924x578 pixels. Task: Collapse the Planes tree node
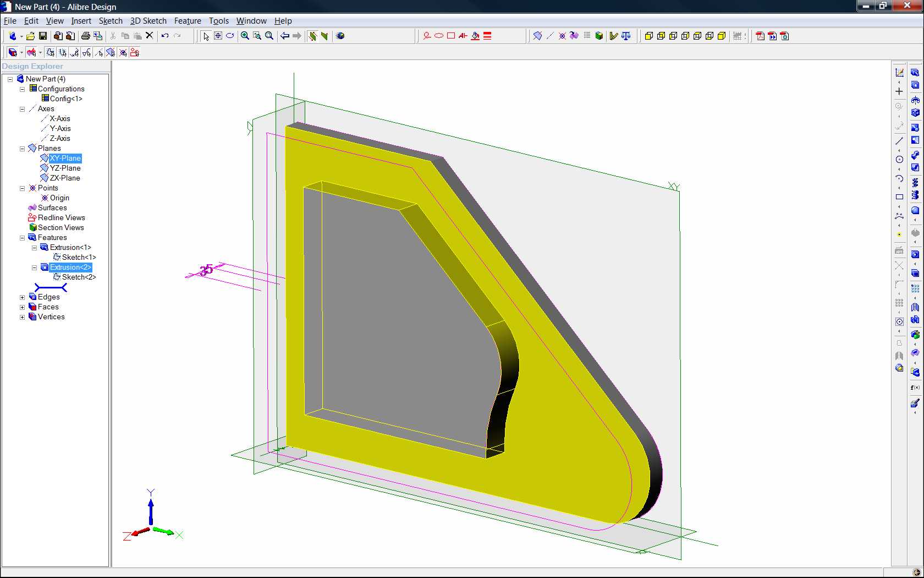coord(22,149)
